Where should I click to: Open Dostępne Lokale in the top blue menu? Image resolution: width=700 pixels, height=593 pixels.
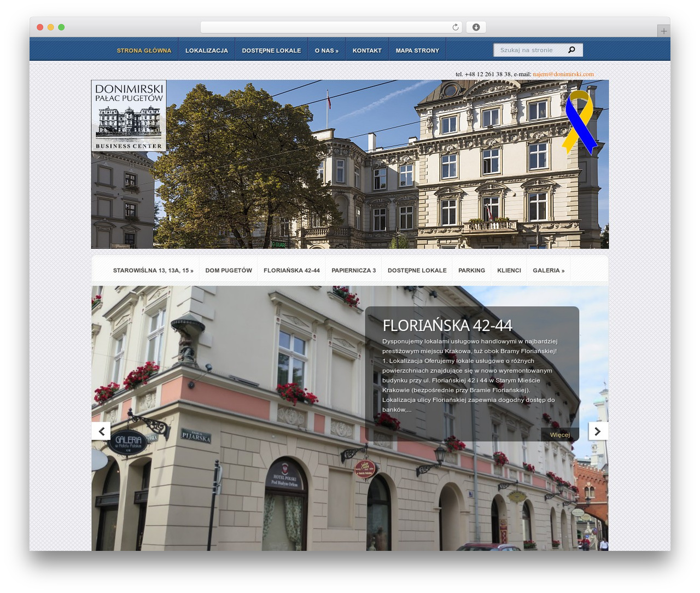(271, 50)
